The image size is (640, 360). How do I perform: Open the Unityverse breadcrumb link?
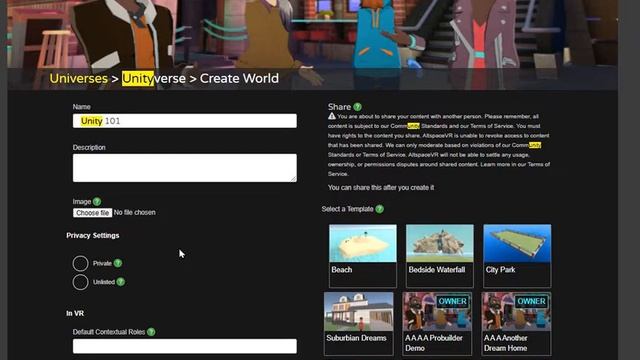pyautogui.click(x=154, y=78)
